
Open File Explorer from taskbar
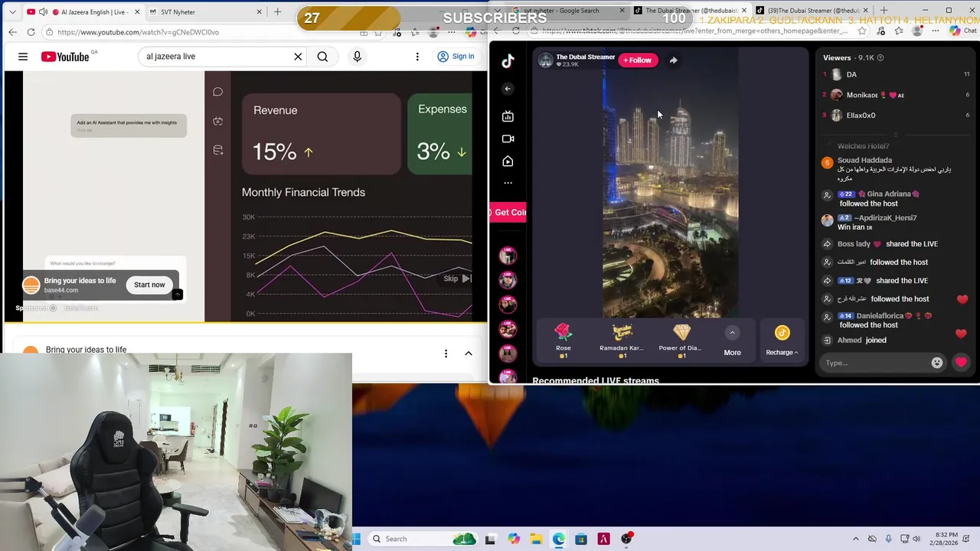click(536, 539)
